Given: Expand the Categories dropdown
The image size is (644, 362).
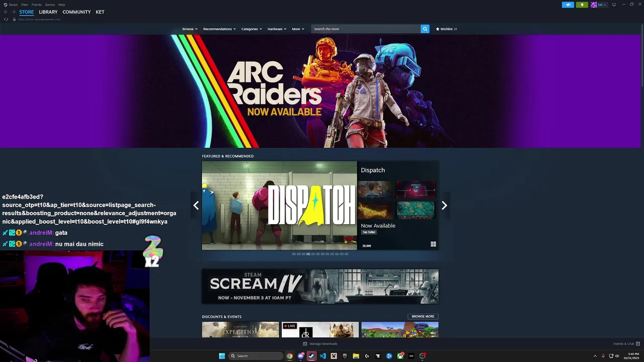Looking at the screenshot, I should click(252, 29).
